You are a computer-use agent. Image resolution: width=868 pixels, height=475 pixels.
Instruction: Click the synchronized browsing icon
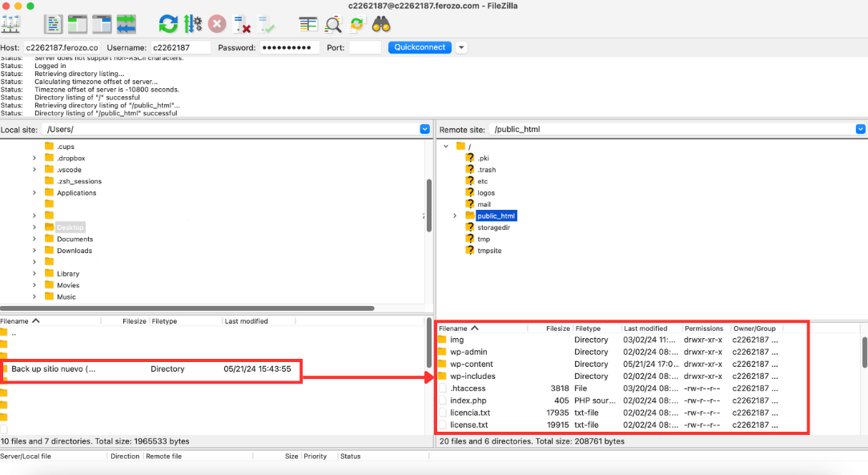[x=357, y=24]
